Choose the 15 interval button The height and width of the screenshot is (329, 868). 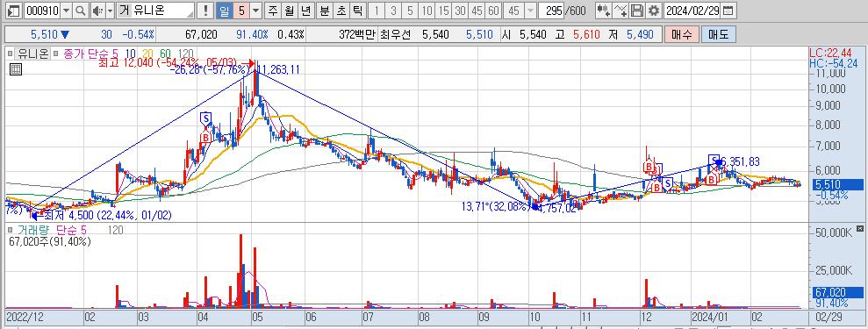click(x=443, y=11)
